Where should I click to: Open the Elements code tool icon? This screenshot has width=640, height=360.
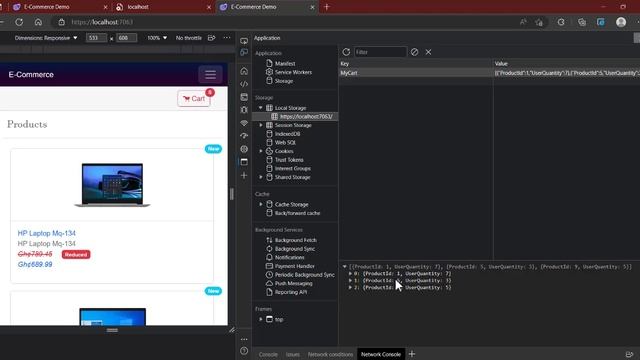pyautogui.click(x=244, y=84)
